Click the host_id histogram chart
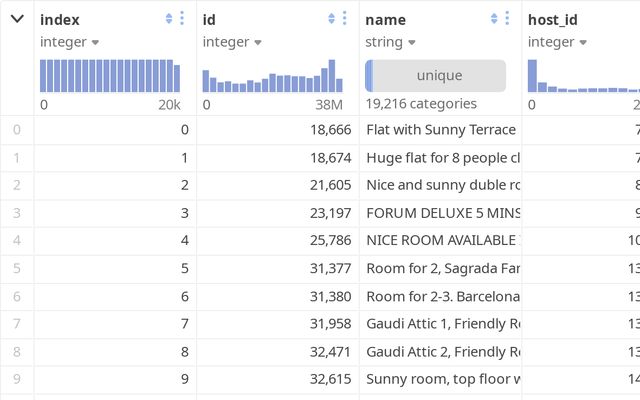This screenshot has height=400, width=640. (584, 76)
